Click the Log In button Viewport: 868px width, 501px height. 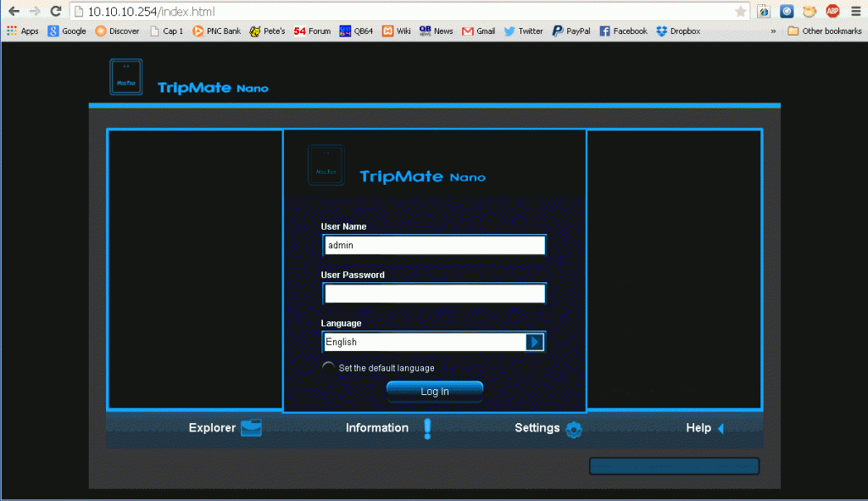pos(435,392)
